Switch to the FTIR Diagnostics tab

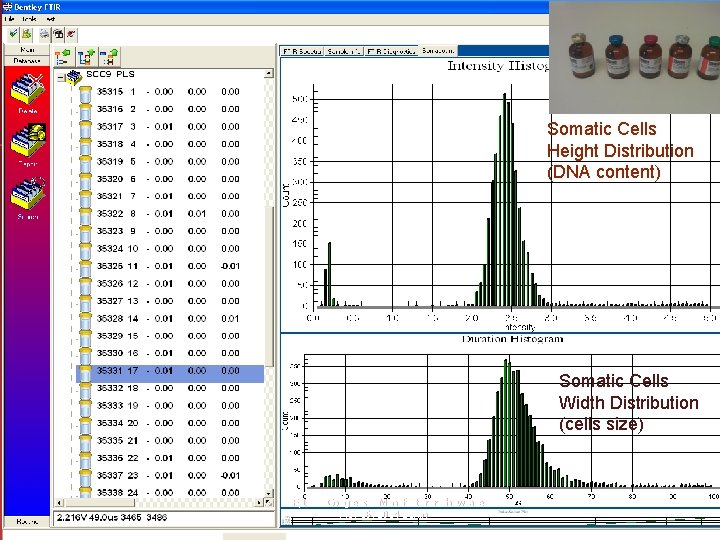coord(391,51)
